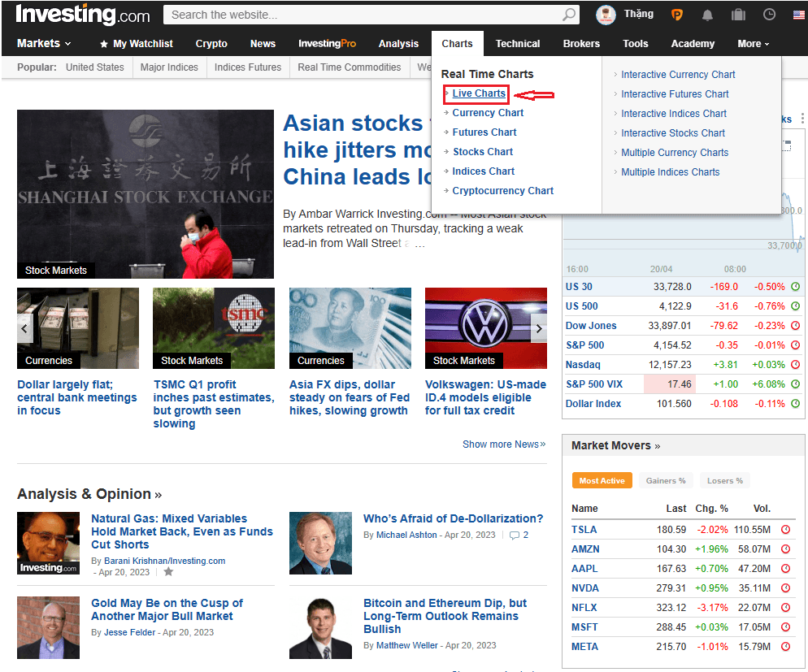Click the star icon beside My Watchlist
The width and height of the screenshot is (808, 672).
tap(103, 44)
